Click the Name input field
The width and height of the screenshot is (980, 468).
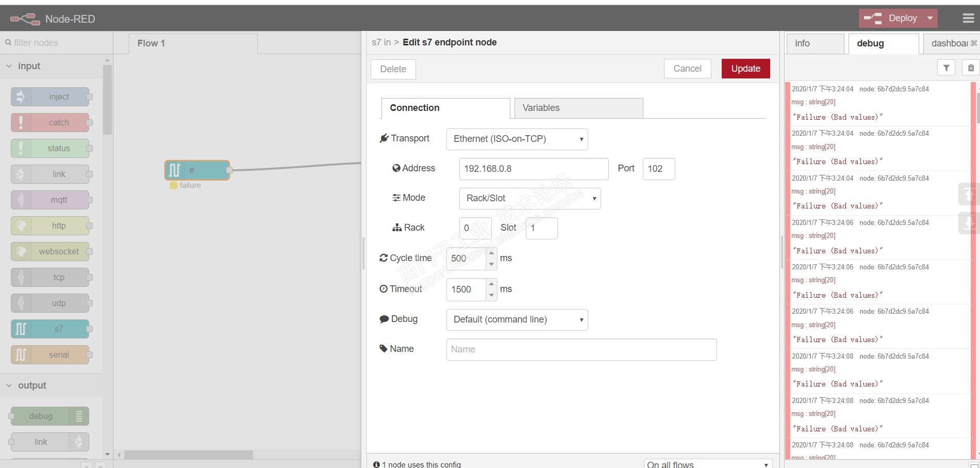[x=582, y=349]
